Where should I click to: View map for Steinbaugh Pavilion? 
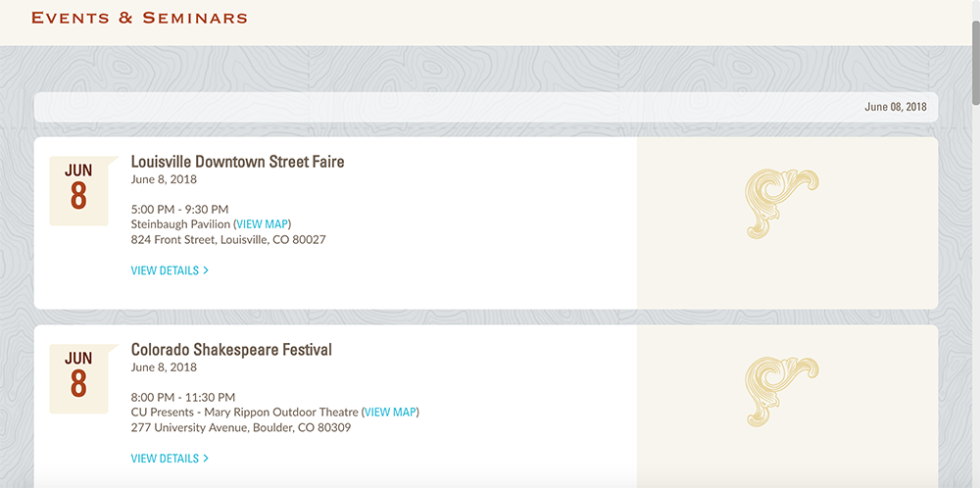point(262,224)
